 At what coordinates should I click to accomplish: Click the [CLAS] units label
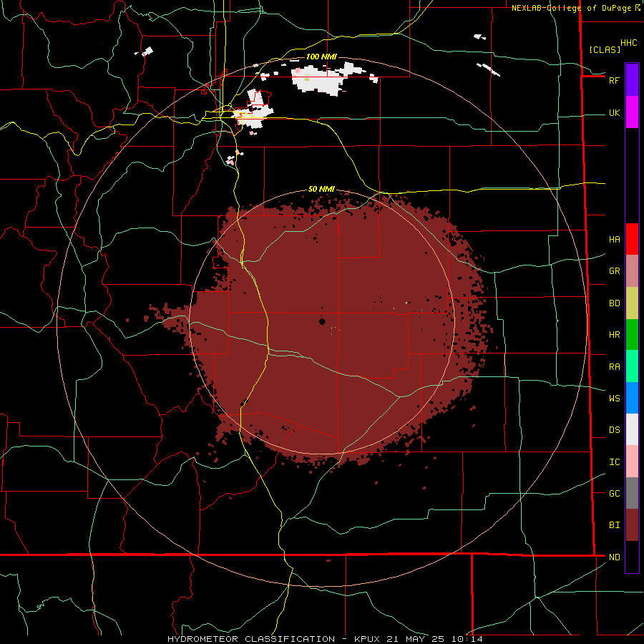[x=605, y=49]
